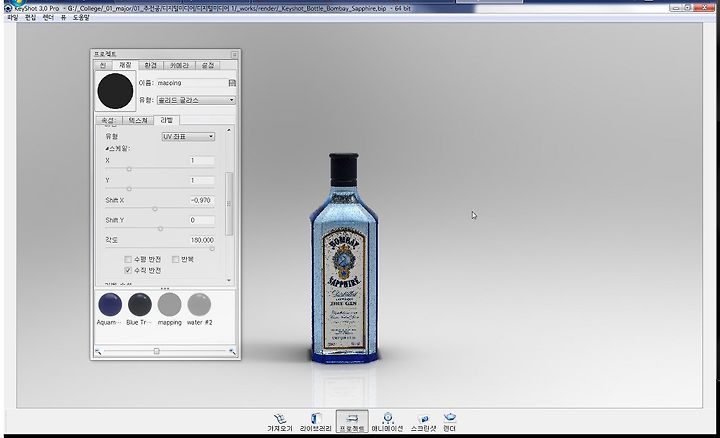Click the zoom-in thumbnail size icon
The width and height of the screenshot is (720, 438).
click(x=232, y=352)
